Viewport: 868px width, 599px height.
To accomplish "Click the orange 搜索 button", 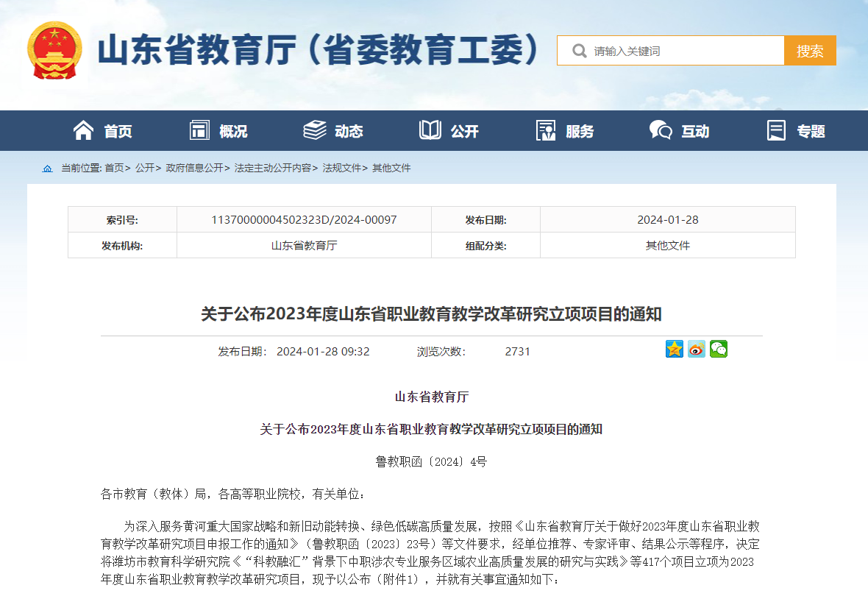I will tap(810, 51).
